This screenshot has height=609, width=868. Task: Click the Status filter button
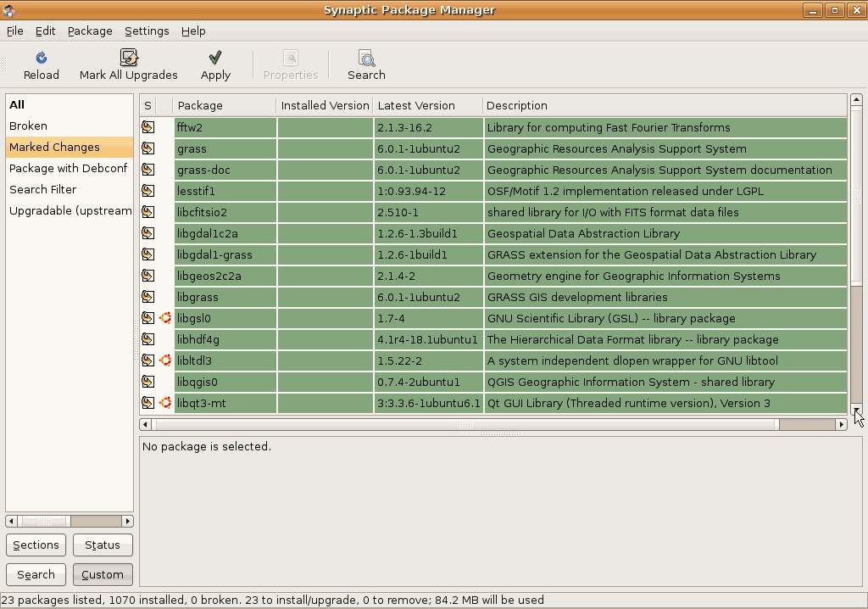pyautogui.click(x=103, y=545)
